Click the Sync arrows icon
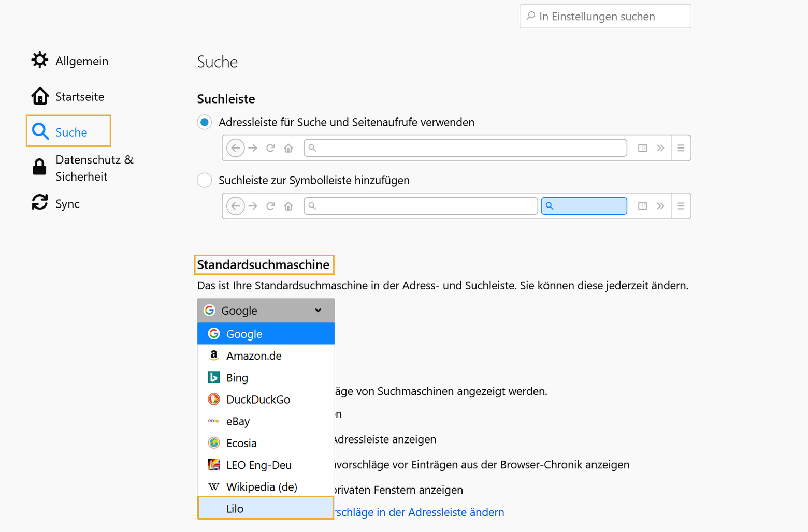Screen dimensions: 808x532 [x=40, y=202]
